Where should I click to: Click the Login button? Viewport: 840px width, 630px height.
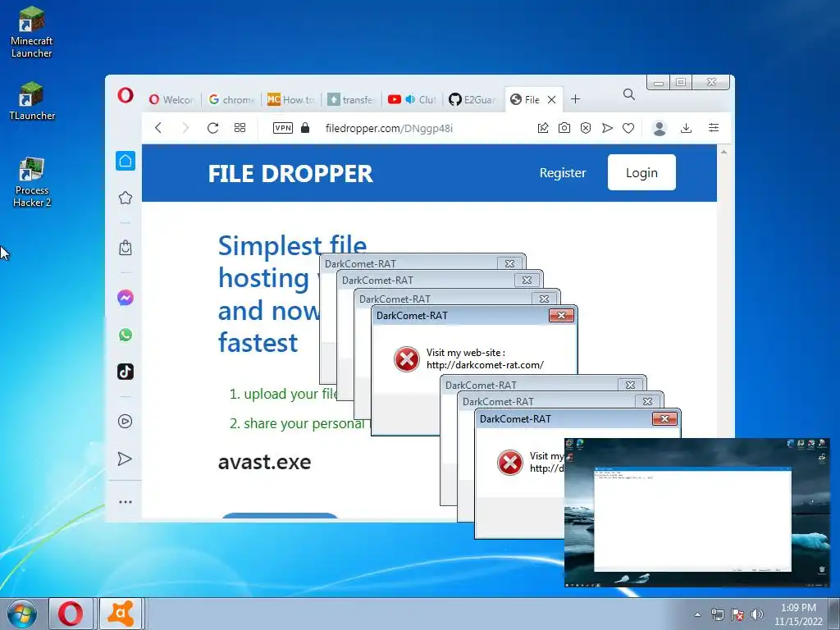tap(641, 172)
